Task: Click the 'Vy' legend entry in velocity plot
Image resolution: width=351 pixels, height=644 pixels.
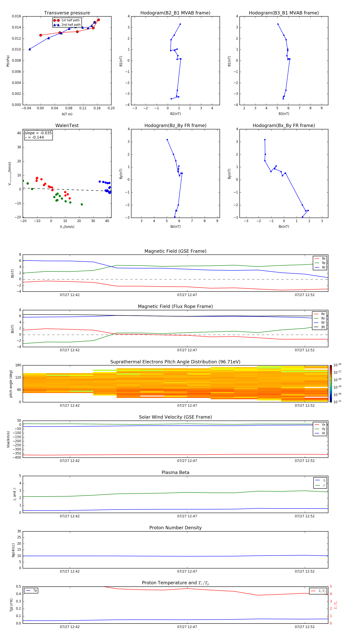Action: click(x=320, y=429)
